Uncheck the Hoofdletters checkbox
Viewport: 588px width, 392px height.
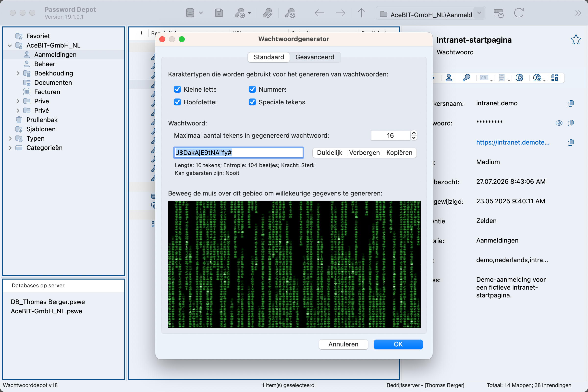pos(177,102)
